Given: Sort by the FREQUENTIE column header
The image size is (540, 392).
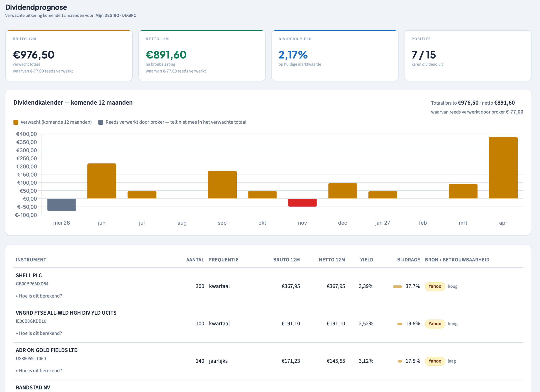Looking at the screenshot, I should [x=224, y=260].
